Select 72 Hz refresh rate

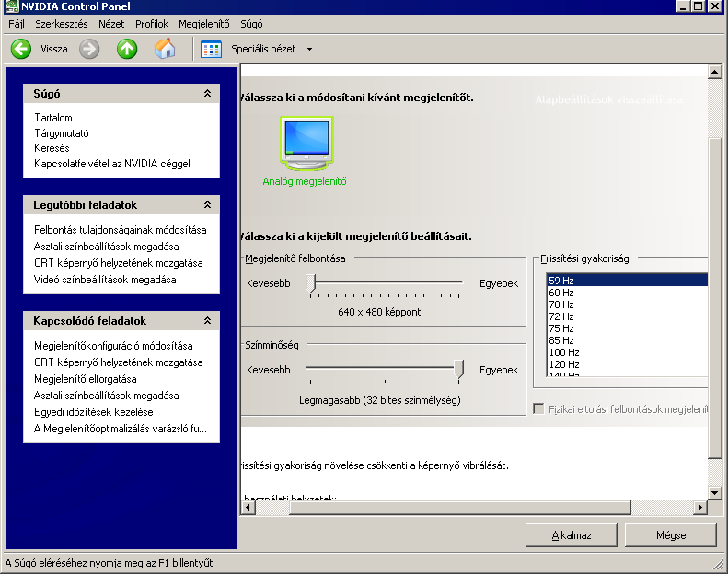[627, 316]
